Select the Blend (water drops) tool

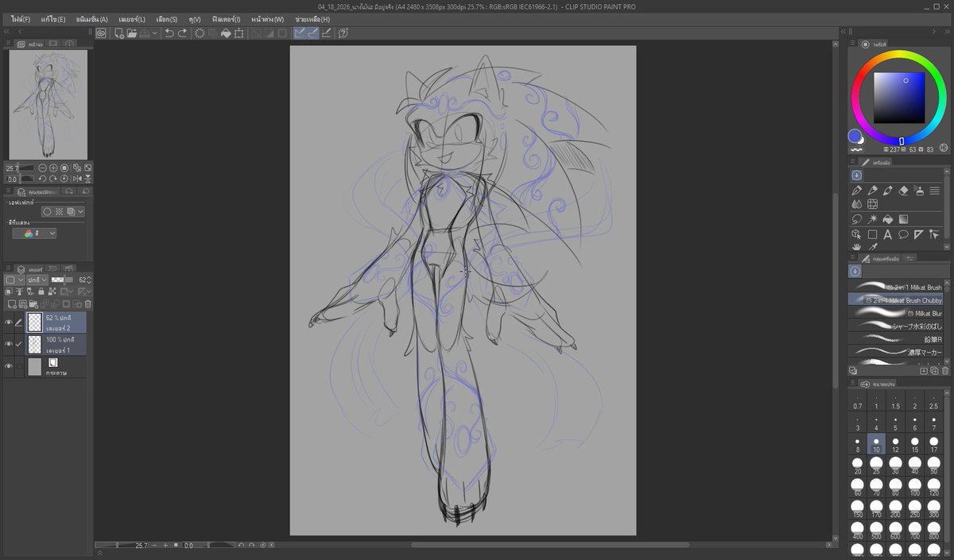point(857,204)
